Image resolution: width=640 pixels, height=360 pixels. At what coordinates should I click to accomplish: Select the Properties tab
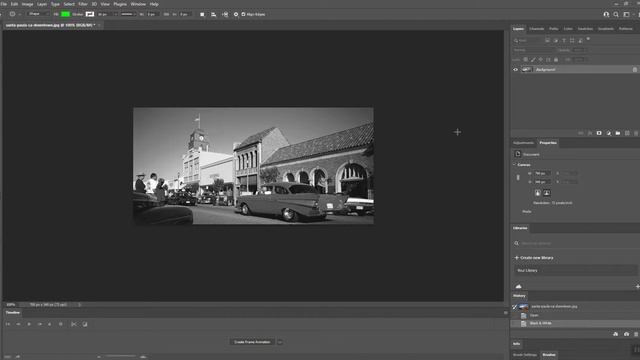(548, 143)
